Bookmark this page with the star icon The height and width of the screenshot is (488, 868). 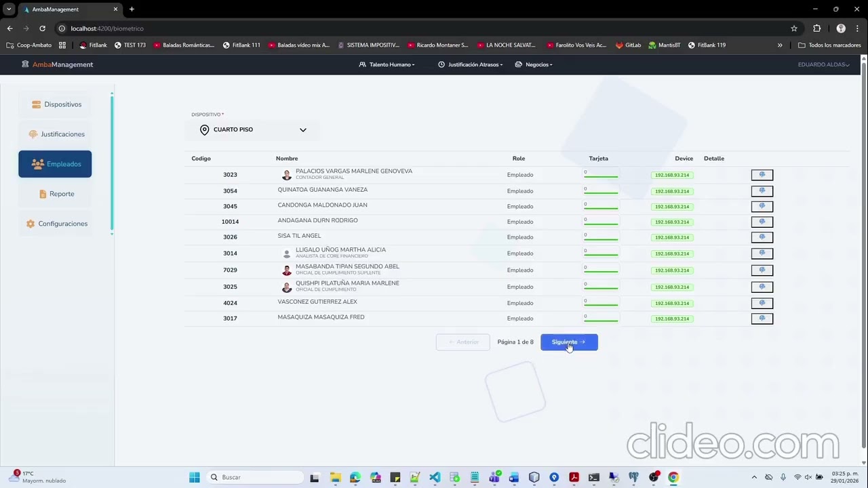tap(794, 28)
